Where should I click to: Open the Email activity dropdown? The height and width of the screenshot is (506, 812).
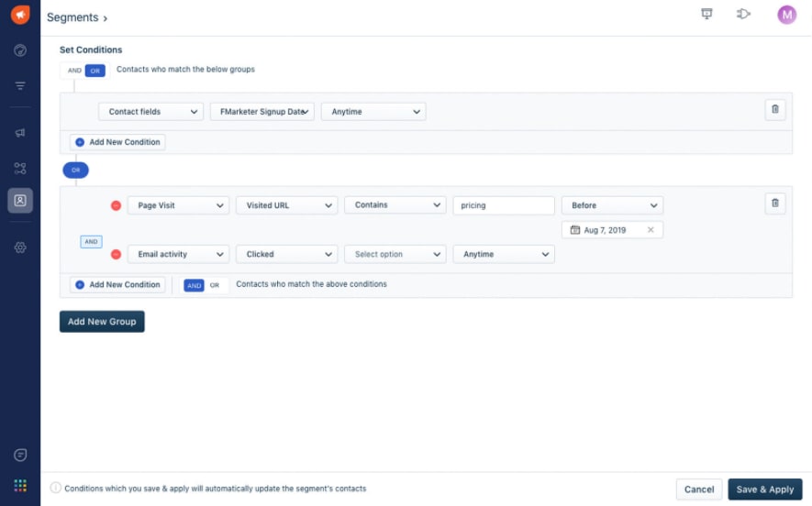[x=178, y=254]
